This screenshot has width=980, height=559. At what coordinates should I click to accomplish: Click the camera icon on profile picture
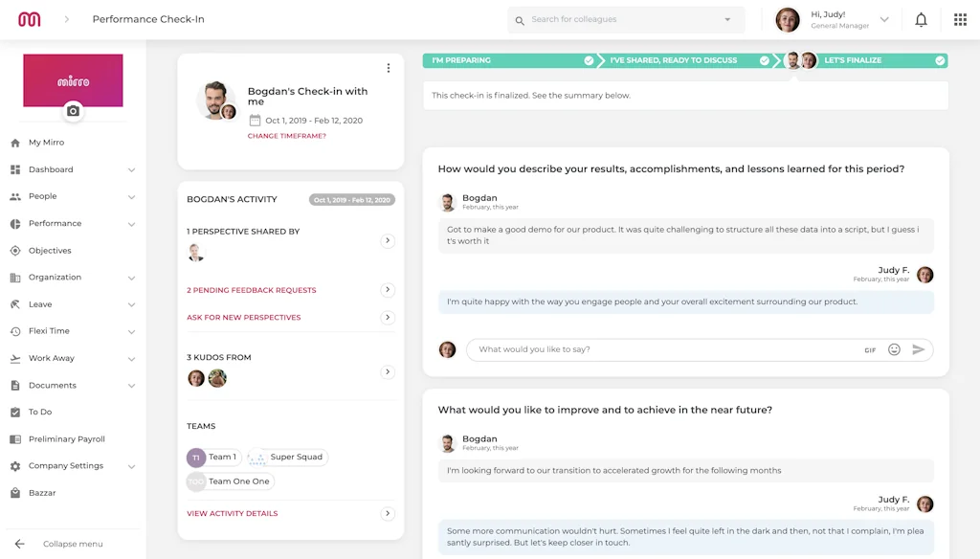74,112
